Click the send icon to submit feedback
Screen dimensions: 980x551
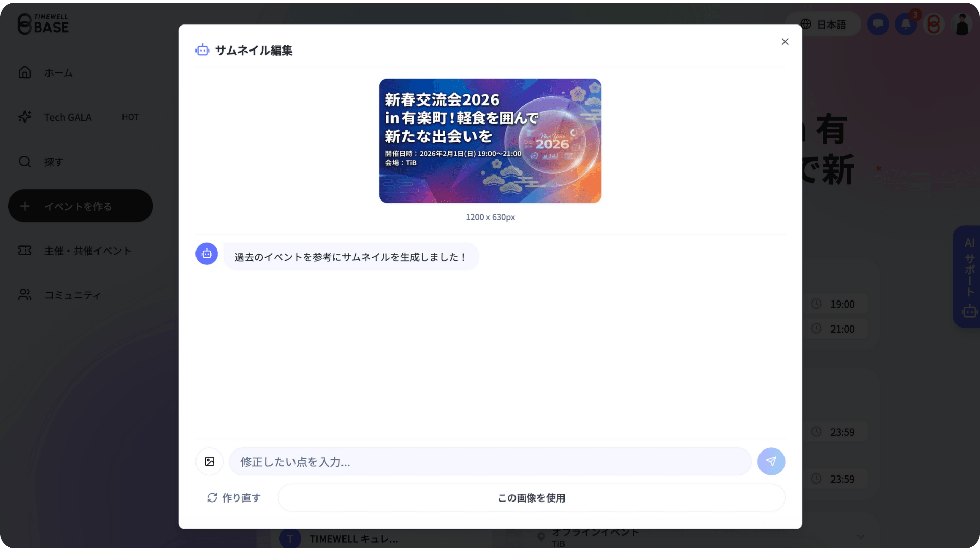[771, 461]
